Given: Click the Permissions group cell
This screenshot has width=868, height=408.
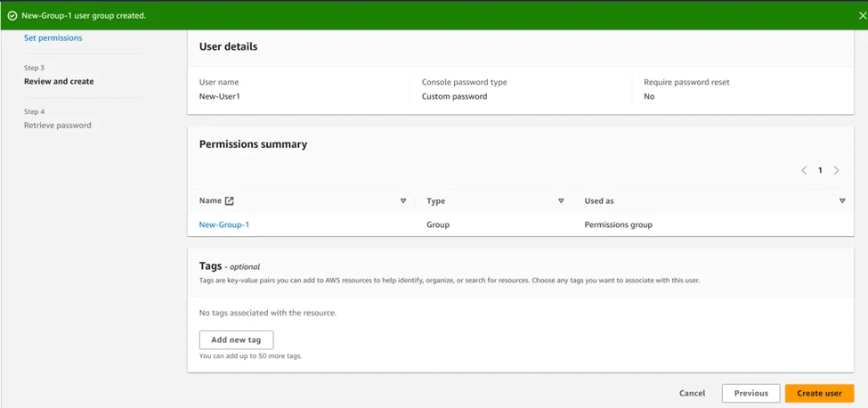Looking at the screenshot, I should (x=619, y=224).
